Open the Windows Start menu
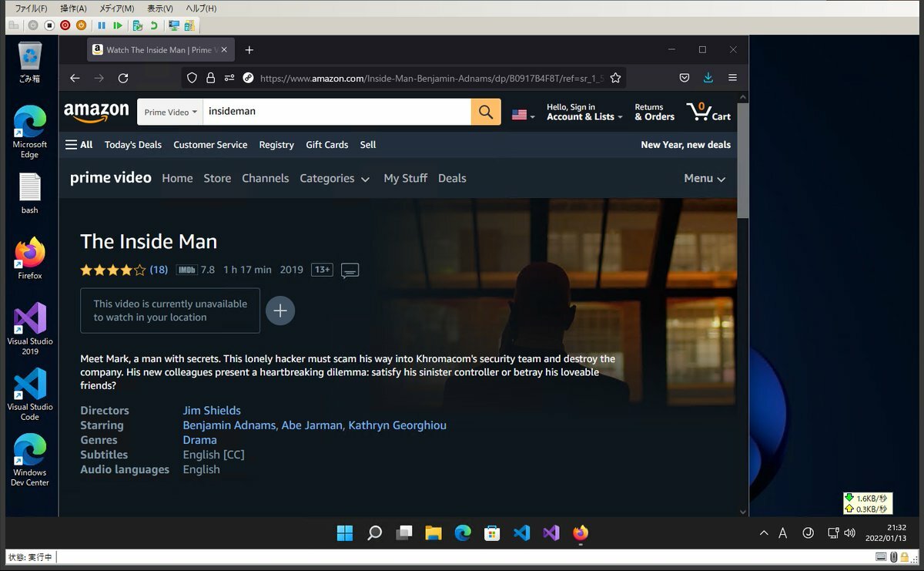This screenshot has height=571, width=924. click(345, 532)
